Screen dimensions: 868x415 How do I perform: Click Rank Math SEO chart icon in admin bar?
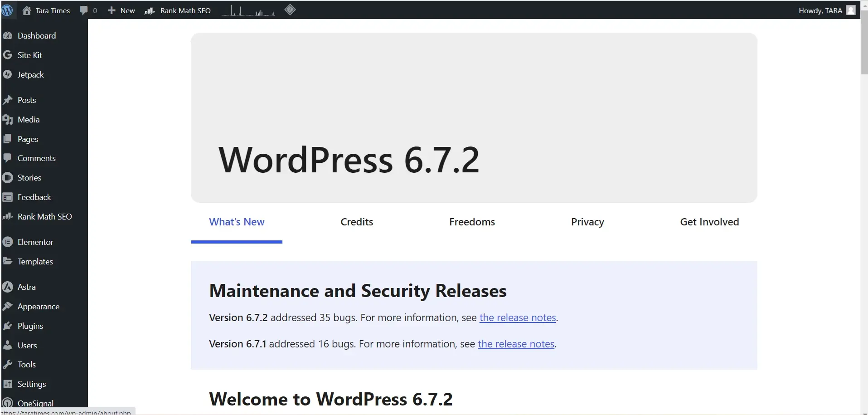pyautogui.click(x=150, y=10)
